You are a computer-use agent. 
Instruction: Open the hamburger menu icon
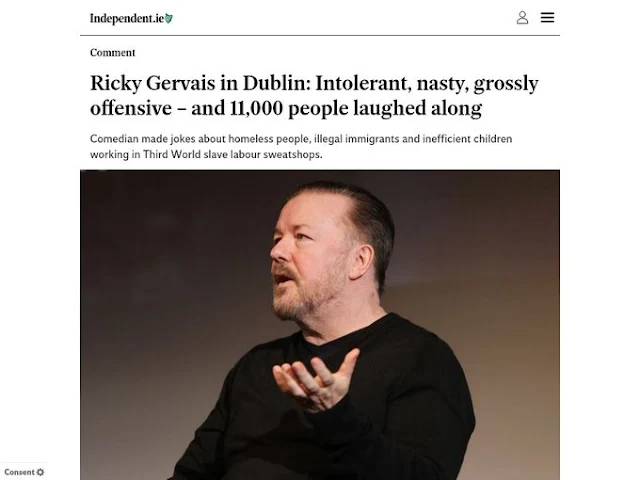click(x=547, y=18)
